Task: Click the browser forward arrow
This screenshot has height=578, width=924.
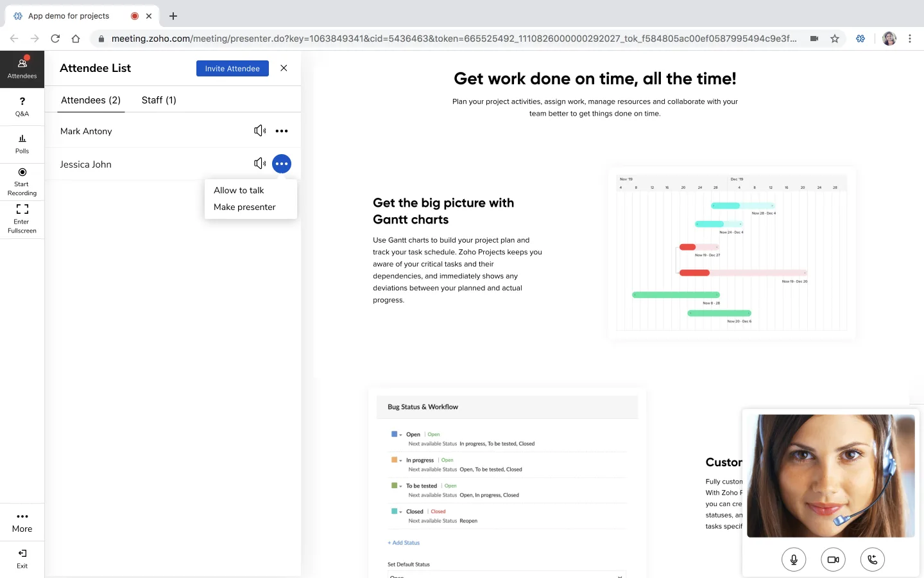Action: click(35, 39)
